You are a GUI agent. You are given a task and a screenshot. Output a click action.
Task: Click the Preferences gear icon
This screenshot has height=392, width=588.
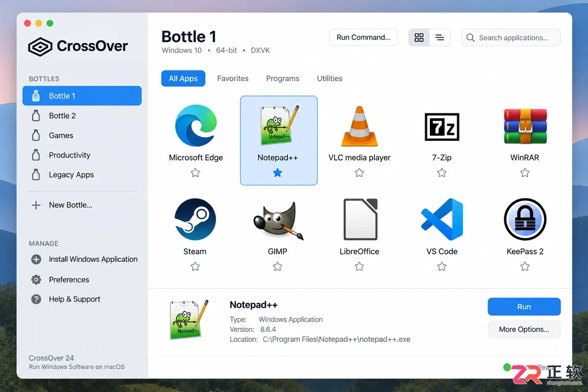[x=36, y=280]
